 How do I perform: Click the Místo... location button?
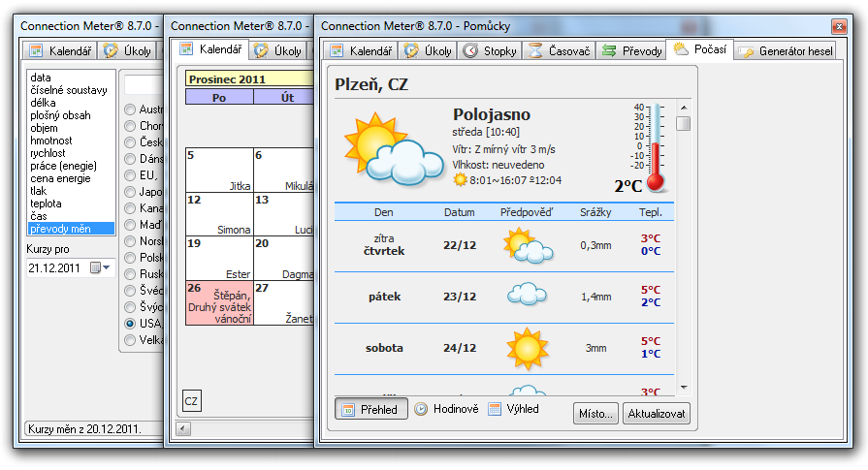click(x=595, y=414)
